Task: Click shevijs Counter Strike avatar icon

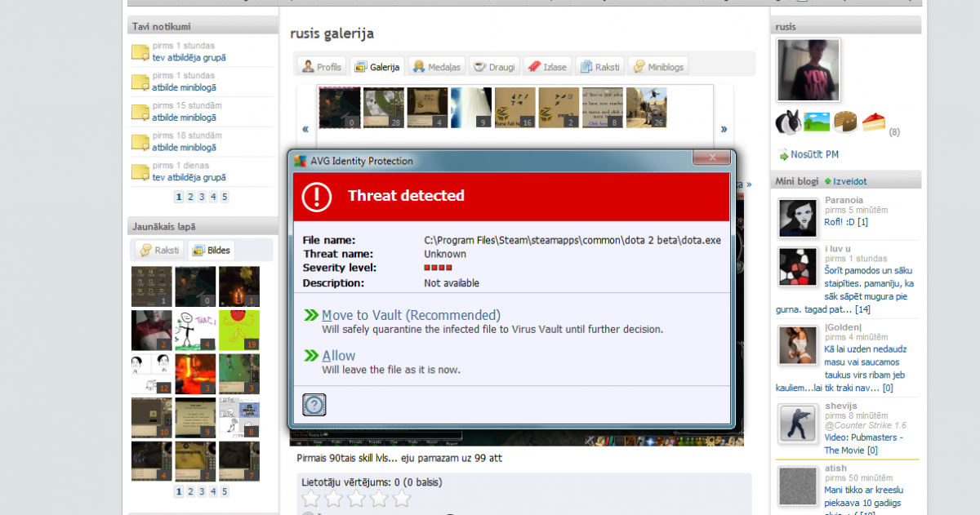Action: (798, 424)
